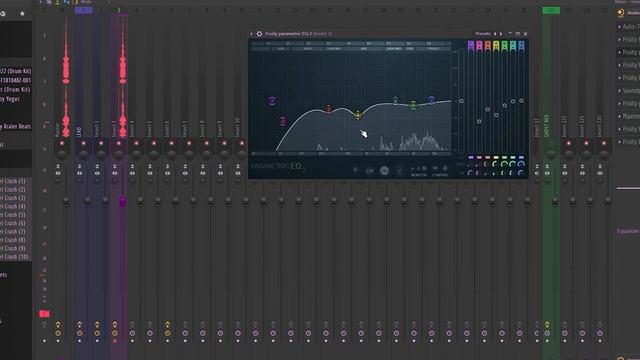
Task: Click the round button in EQ bottom bar
Action: click(384, 171)
